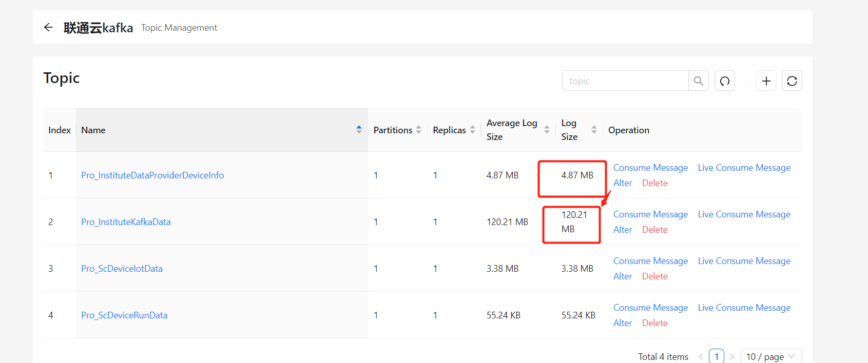The height and width of the screenshot is (363, 868).
Task: Sort by Partitions column arrows
Action: tap(418, 130)
